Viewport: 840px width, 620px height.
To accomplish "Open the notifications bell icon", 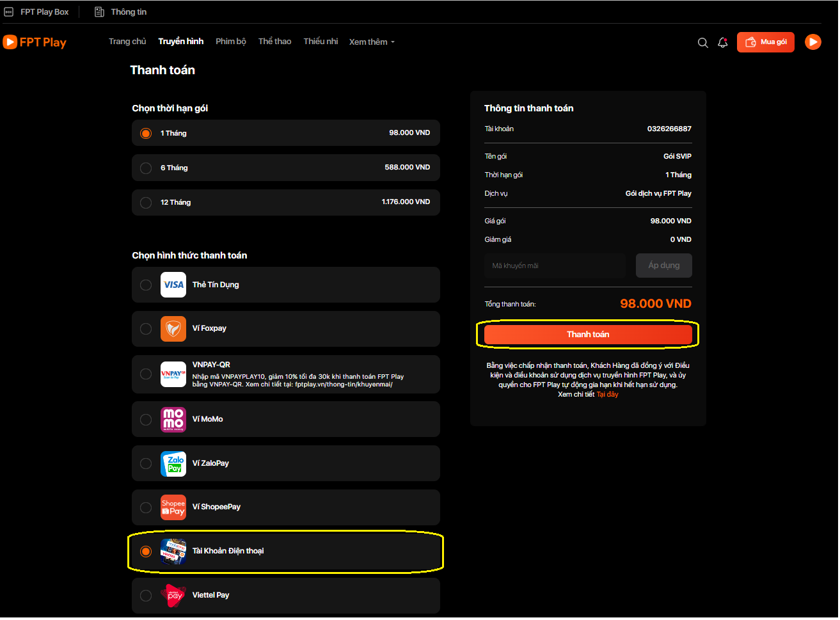I will tap(723, 43).
